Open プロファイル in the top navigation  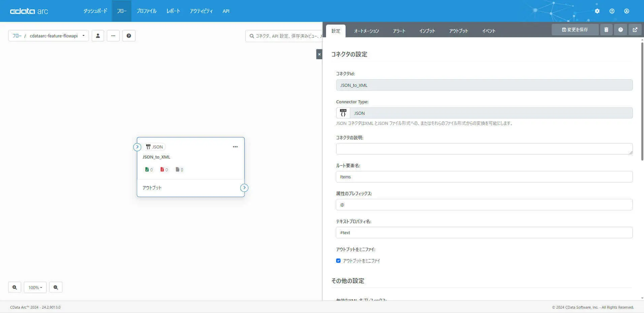pos(147,11)
